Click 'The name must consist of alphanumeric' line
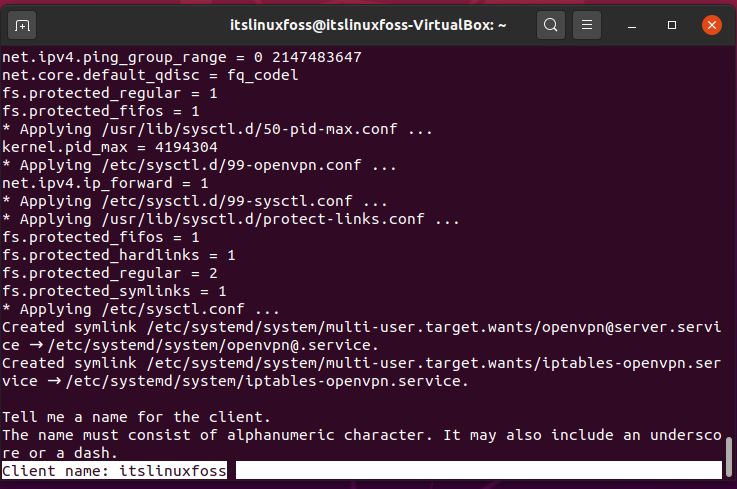The height and width of the screenshot is (489, 737). [361, 435]
